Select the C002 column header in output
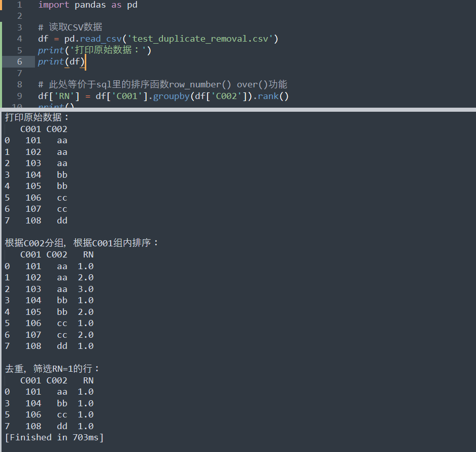The image size is (476, 452). [x=56, y=129]
